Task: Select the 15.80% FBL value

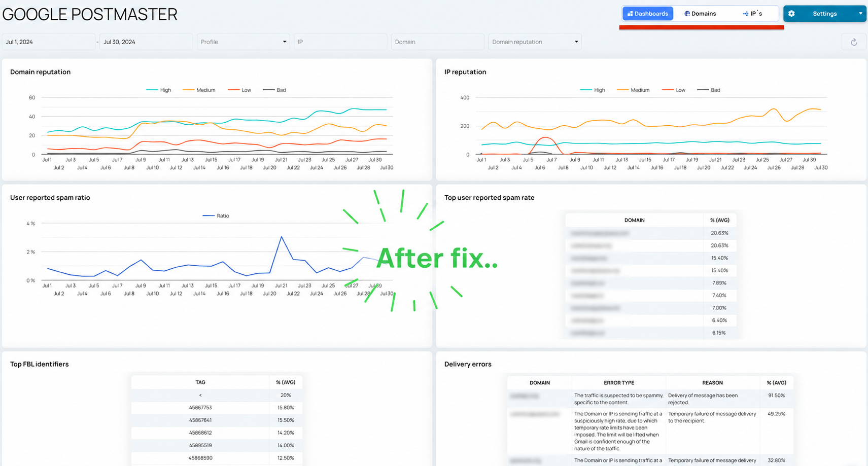Action: (x=286, y=408)
